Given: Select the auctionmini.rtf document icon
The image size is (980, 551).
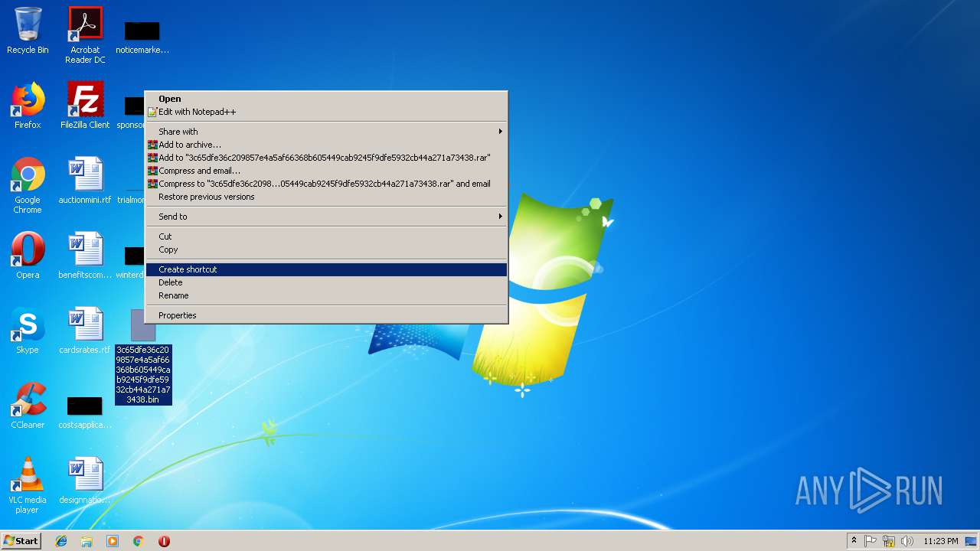Looking at the screenshot, I should pyautogui.click(x=85, y=181).
